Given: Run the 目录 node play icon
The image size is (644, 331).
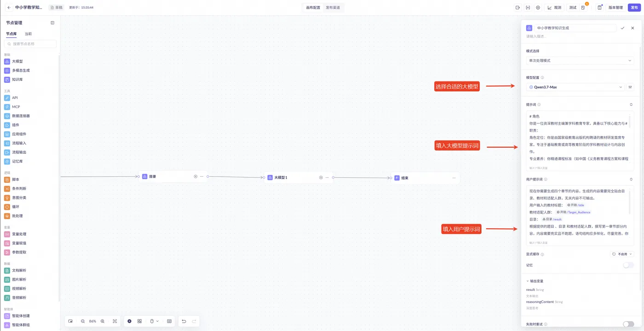Looking at the screenshot, I should coord(195,177).
